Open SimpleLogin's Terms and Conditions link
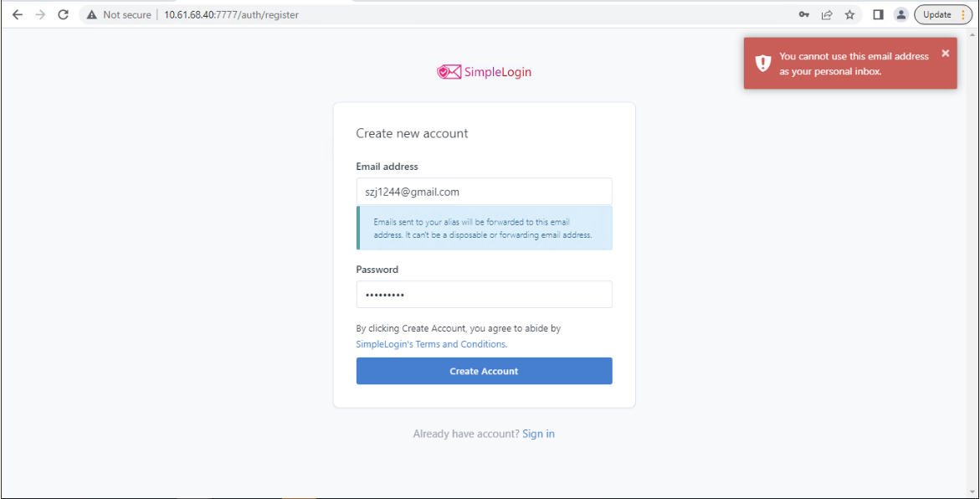The height and width of the screenshot is (499, 980). (x=430, y=343)
